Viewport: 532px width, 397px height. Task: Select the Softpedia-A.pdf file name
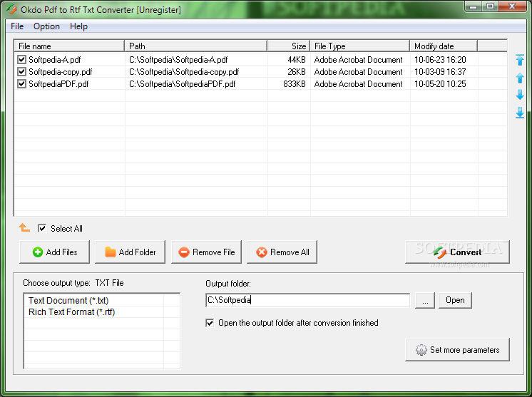(55, 60)
